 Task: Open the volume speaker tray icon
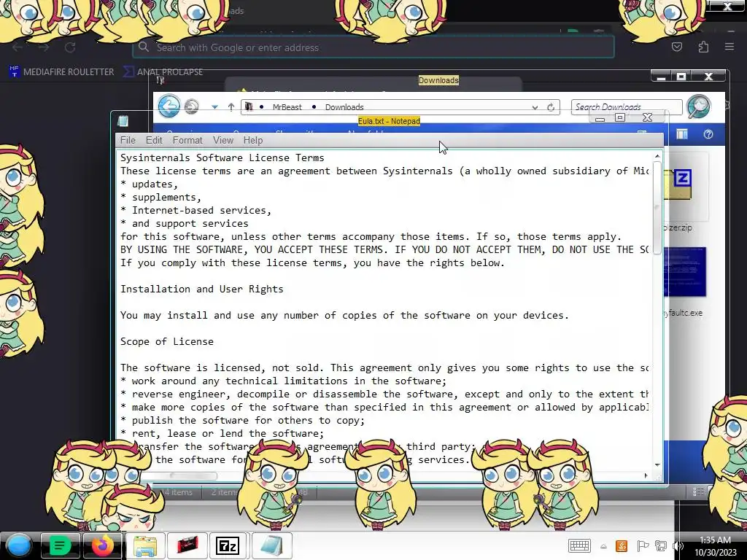click(678, 545)
